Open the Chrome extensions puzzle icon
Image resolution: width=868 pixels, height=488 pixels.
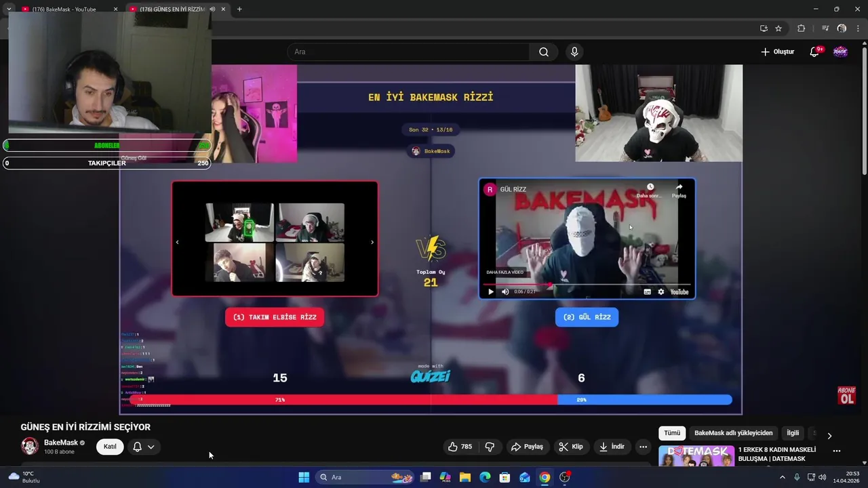pos(801,28)
